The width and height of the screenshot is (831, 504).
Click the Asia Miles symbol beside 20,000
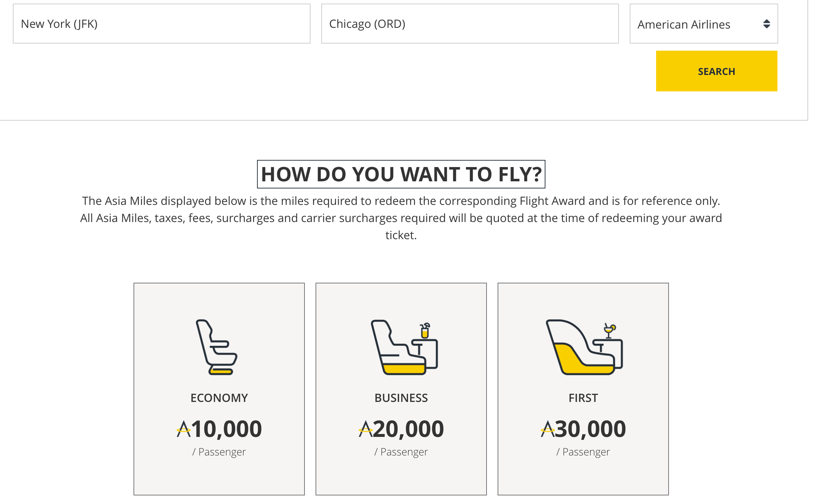tap(366, 429)
